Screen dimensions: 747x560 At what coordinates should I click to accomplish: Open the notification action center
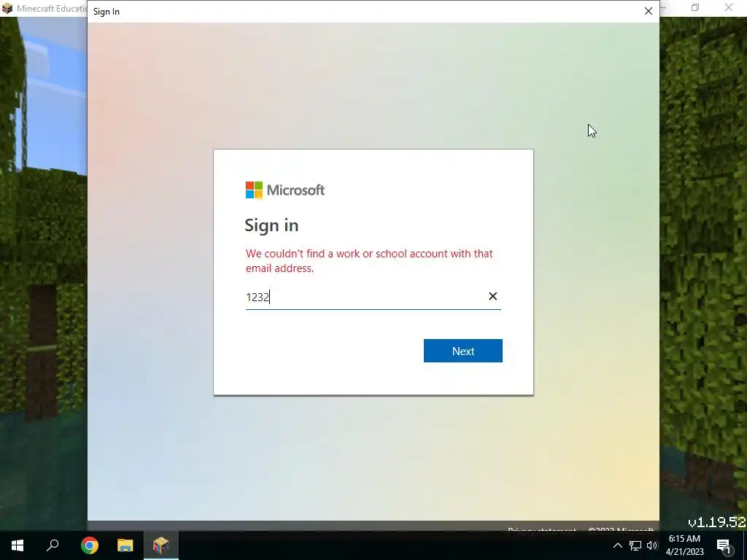[x=724, y=545]
